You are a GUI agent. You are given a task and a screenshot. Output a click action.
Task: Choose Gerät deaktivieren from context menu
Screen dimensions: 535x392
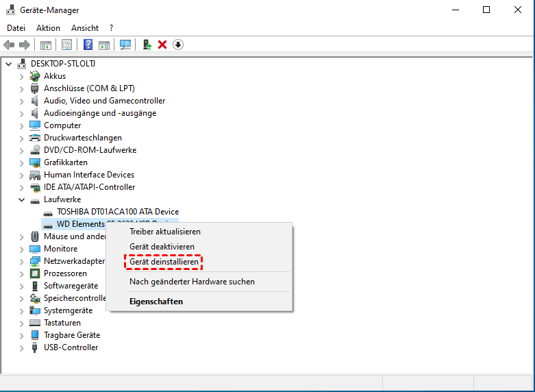click(x=199, y=247)
